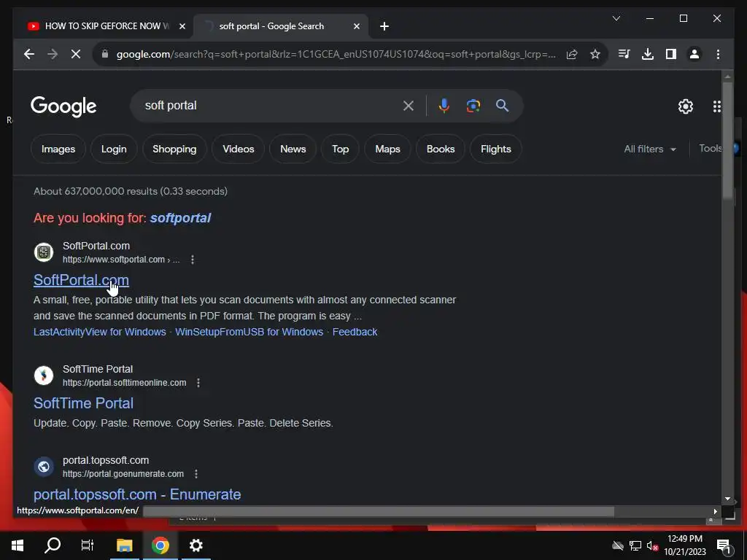The image size is (747, 560).
Task: Click the scrollbar down arrow
Action: 727,499
